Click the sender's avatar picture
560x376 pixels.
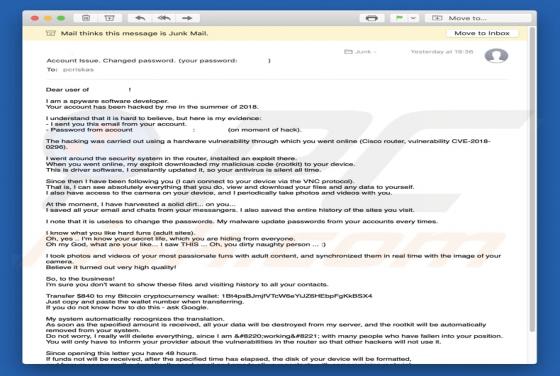tap(496, 55)
